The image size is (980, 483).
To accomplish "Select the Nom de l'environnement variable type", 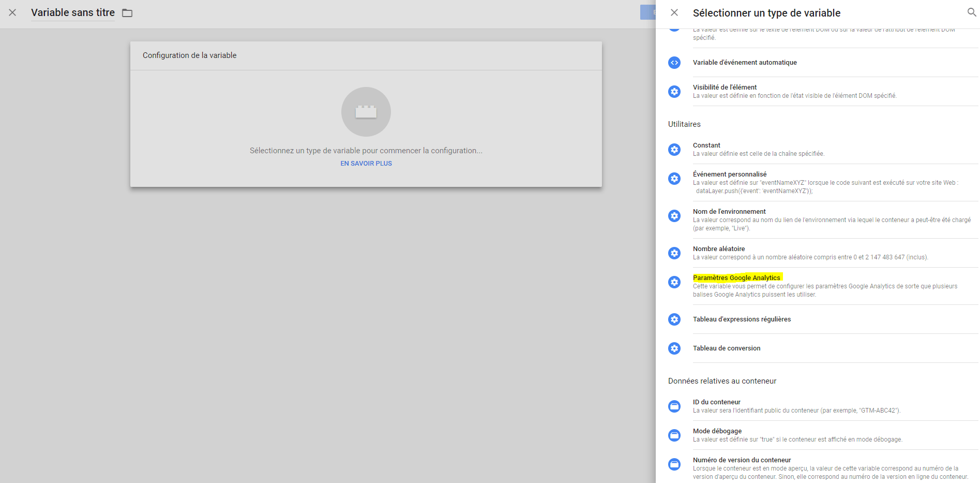I will click(x=729, y=211).
